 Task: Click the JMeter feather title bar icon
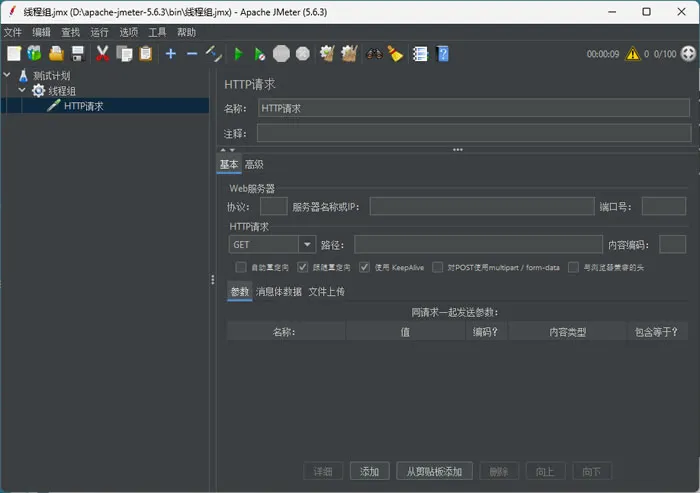tap(12, 12)
